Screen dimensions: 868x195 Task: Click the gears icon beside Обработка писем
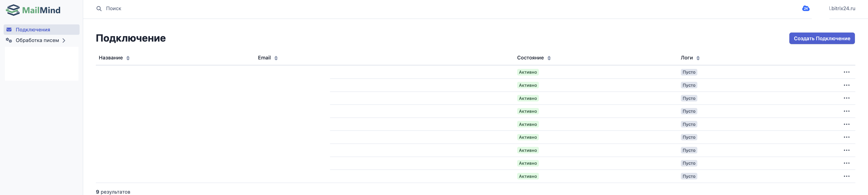tap(9, 40)
